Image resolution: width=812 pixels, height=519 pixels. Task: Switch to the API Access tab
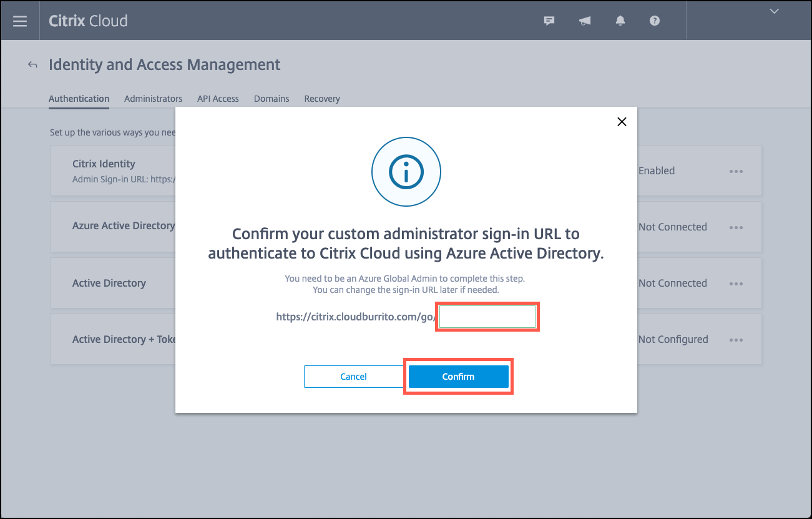click(x=218, y=99)
